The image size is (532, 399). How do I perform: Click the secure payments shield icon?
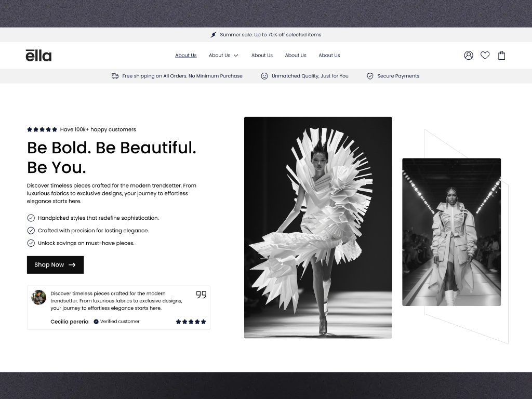point(370,76)
